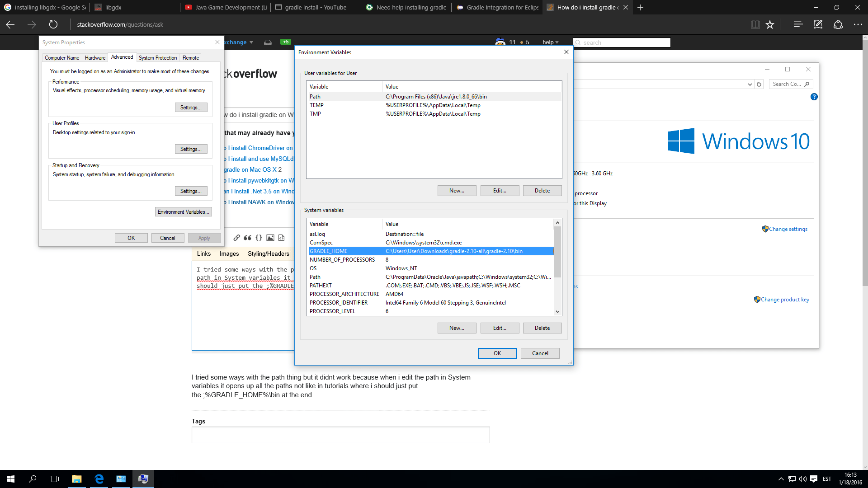The image size is (868, 488).
Task: Format text as code with the {} icon
Action: 259,238
